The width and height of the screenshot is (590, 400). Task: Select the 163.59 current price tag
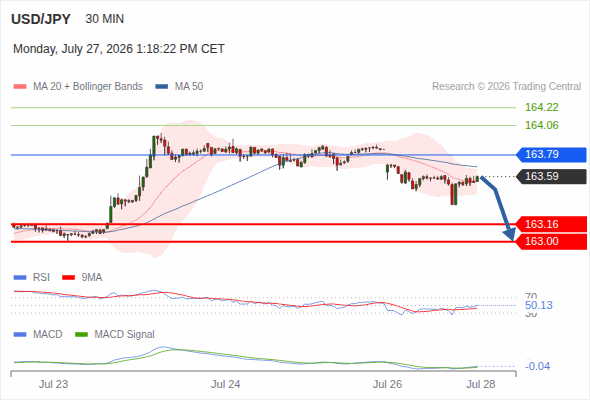(x=551, y=176)
